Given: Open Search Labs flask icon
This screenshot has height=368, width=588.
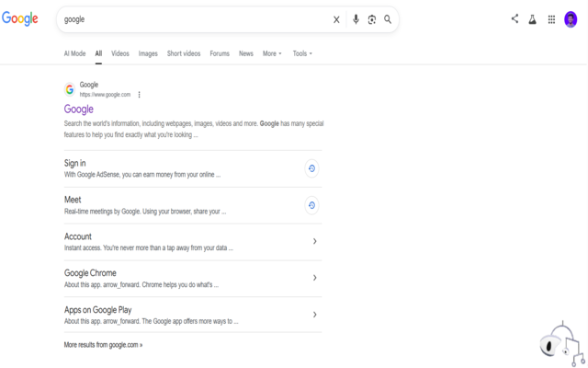Looking at the screenshot, I should click(533, 19).
